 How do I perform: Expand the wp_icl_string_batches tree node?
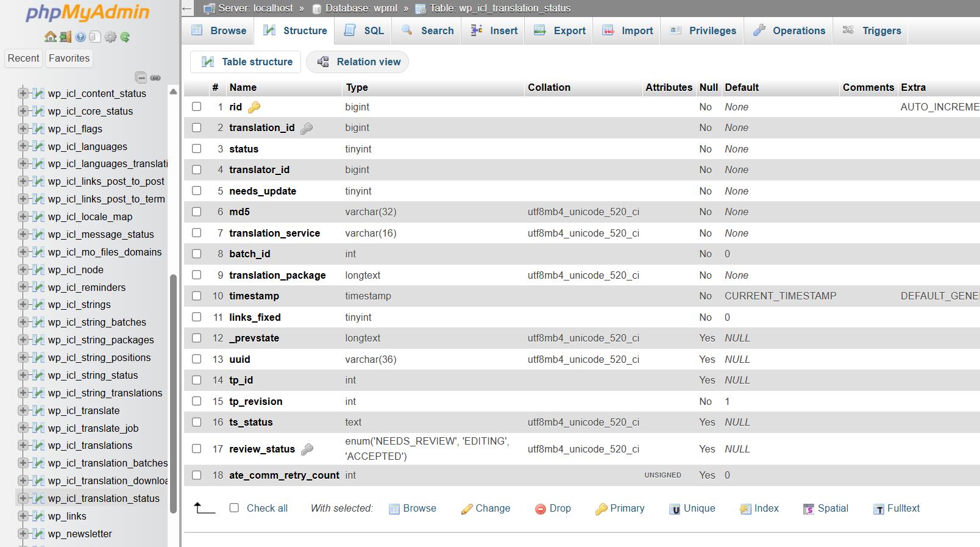coord(23,322)
